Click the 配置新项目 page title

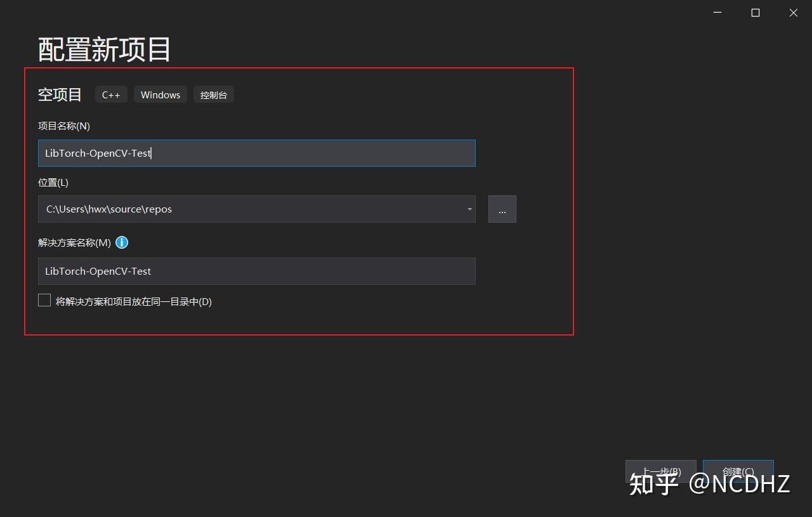pos(104,48)
